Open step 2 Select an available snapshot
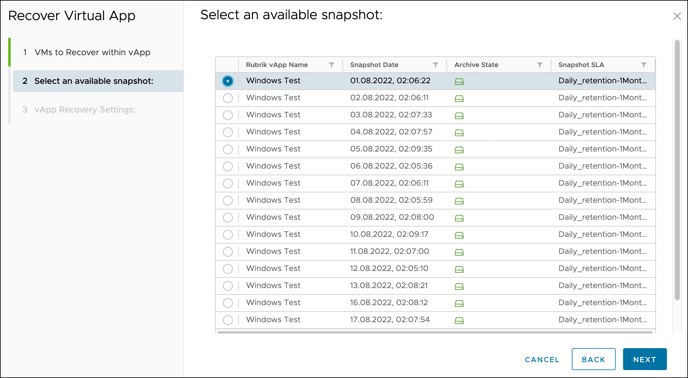This screenshot has width=688, height=378. 98,81
